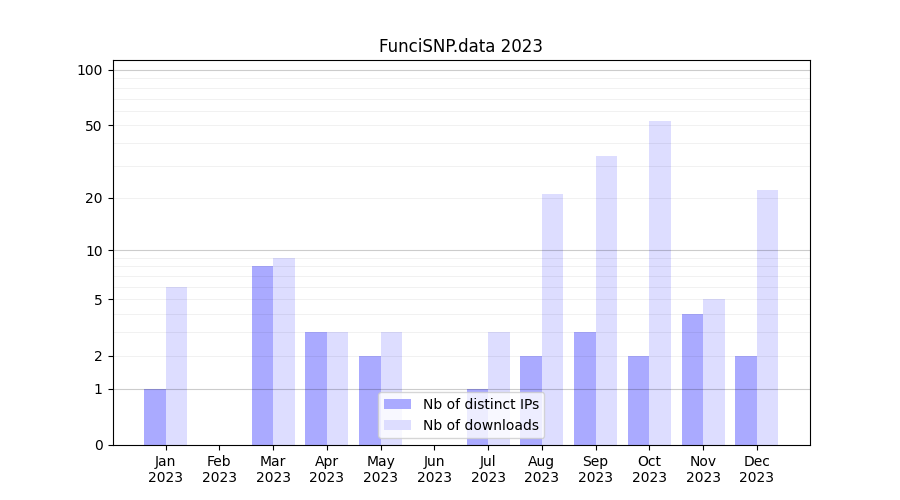This screenshot has width=900, height=500.
Task: Click the 100 tick on the y-axis
Action: pyautogui.click(x=90, y=70)
